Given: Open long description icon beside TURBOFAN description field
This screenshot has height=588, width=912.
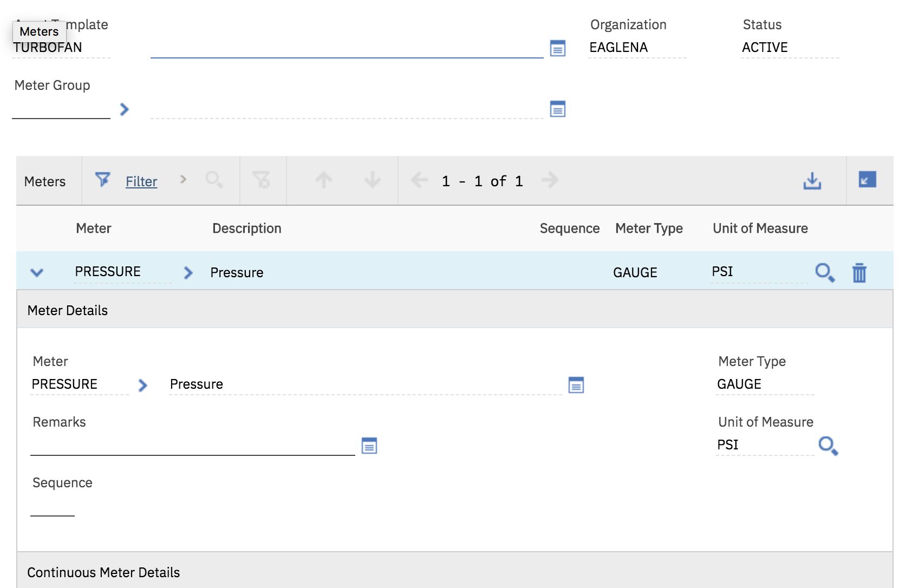Looking at the screenshot, I should pos(557,48).
